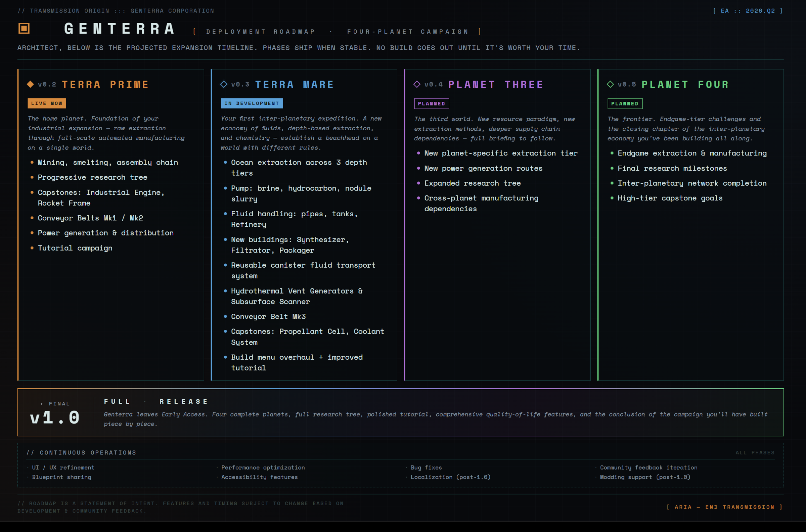
Task: Click 'Capstones: Industrial Engine, Rocket Frame' item
Action: (x=101, y=198)
